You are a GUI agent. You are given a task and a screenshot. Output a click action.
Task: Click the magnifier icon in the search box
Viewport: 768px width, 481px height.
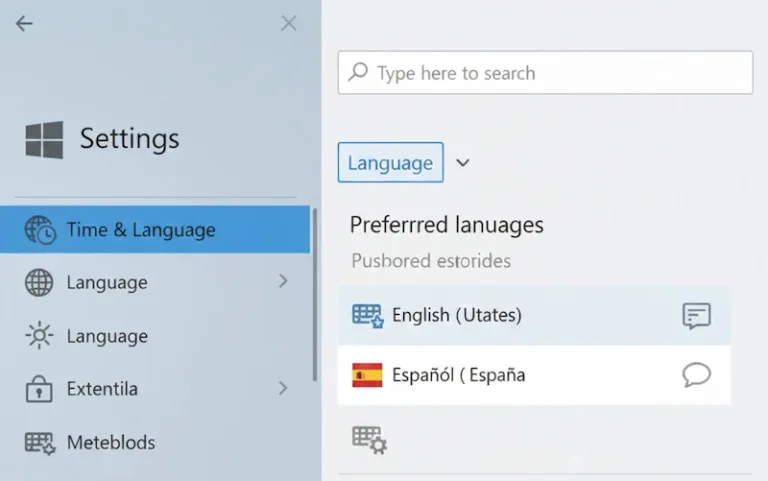[x=358, y=73]
